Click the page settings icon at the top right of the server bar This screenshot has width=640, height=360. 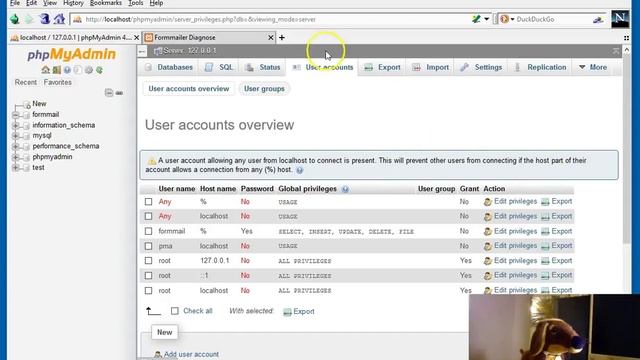pyautogui.click(x=616, y=51)
